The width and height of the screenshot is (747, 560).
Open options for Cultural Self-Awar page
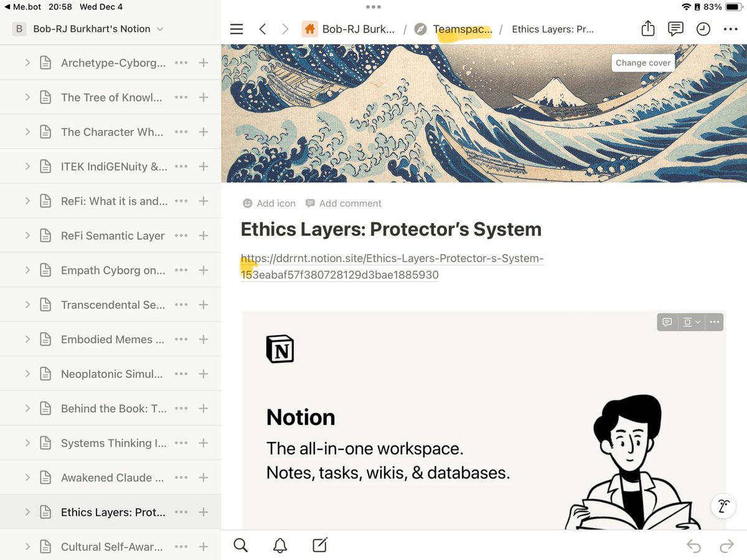181,547
